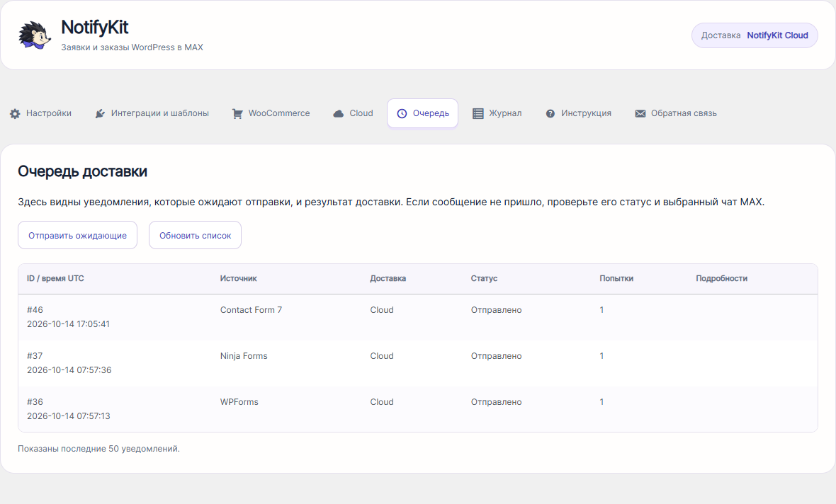This screenshot has height=504, width=836.
Task: Go to the Cloud tab
Action: point(353,113)
